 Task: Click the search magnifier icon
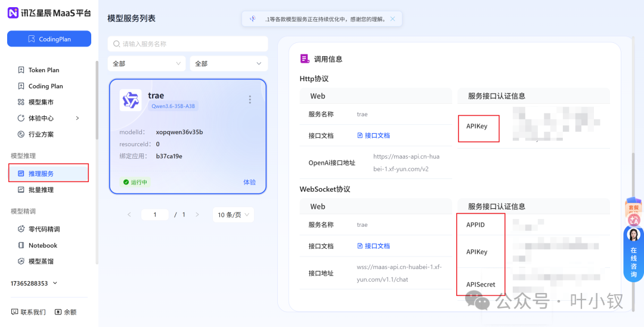coord(117,44)
